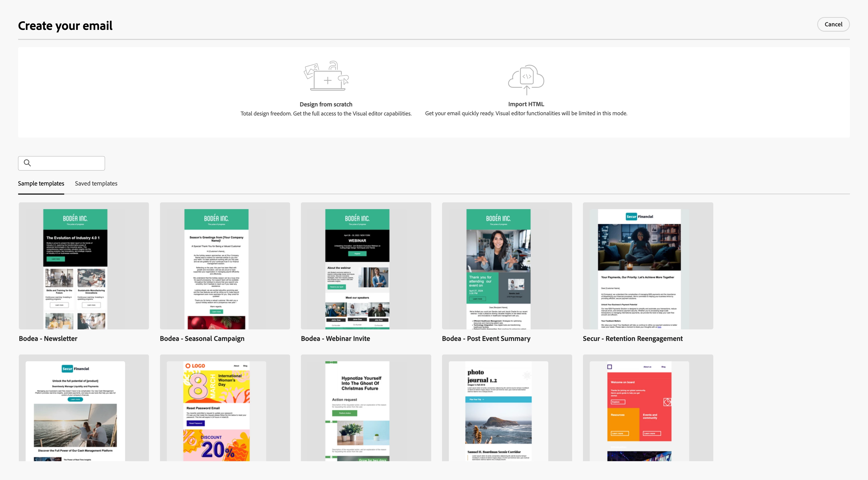Choose International Woman's Day template
The image size is (868, 480).
point(225,408)
